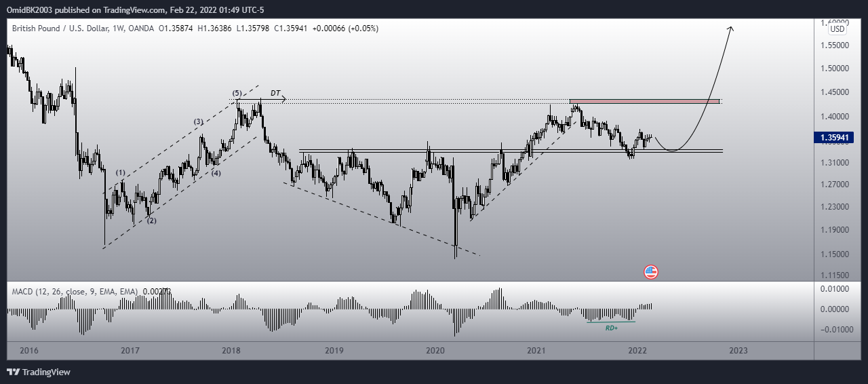The image size is (868, 384).
Task: Click the DT double top label
Action: click(x=275, y=92)
